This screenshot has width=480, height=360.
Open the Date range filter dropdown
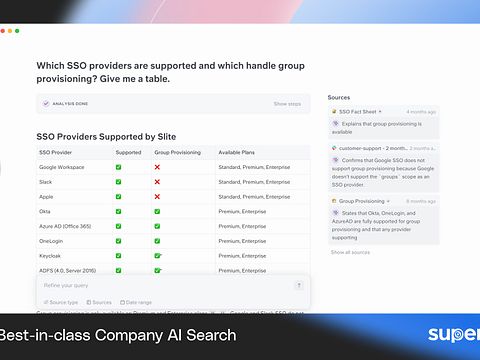136,302
